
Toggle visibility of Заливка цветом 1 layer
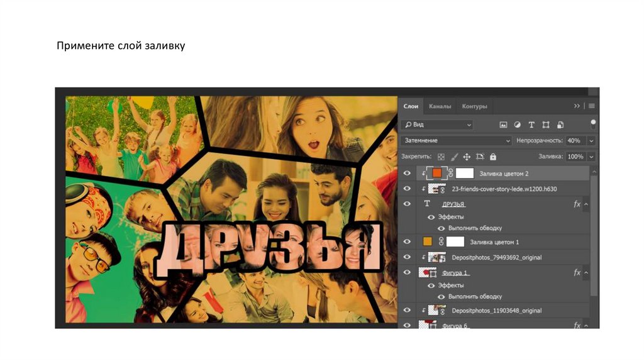(407, 242)
